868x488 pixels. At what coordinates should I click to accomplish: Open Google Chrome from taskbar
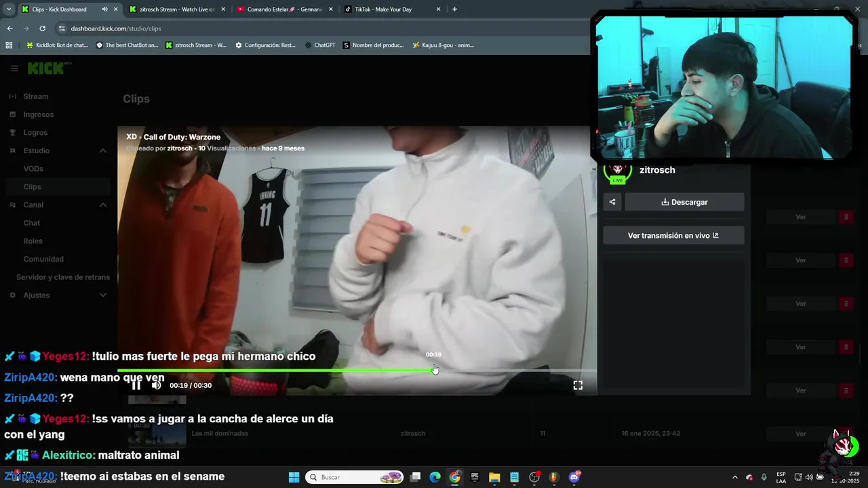point(455,477)
